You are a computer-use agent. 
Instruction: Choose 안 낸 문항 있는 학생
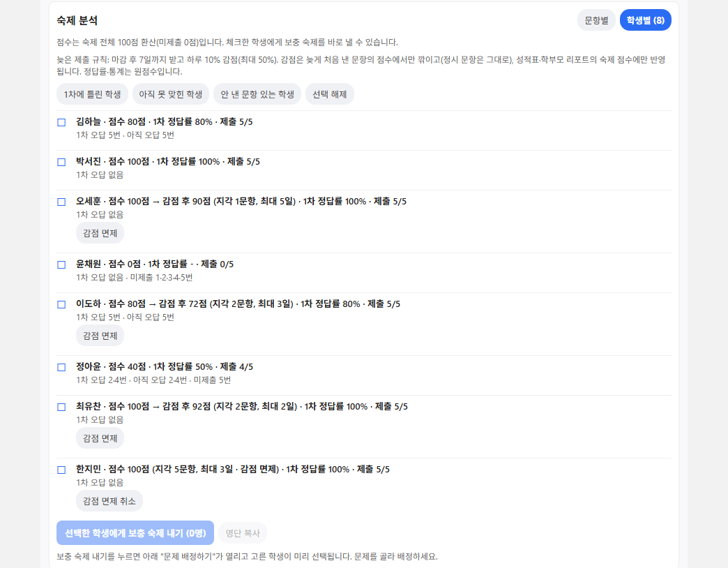tap(257, 94)
